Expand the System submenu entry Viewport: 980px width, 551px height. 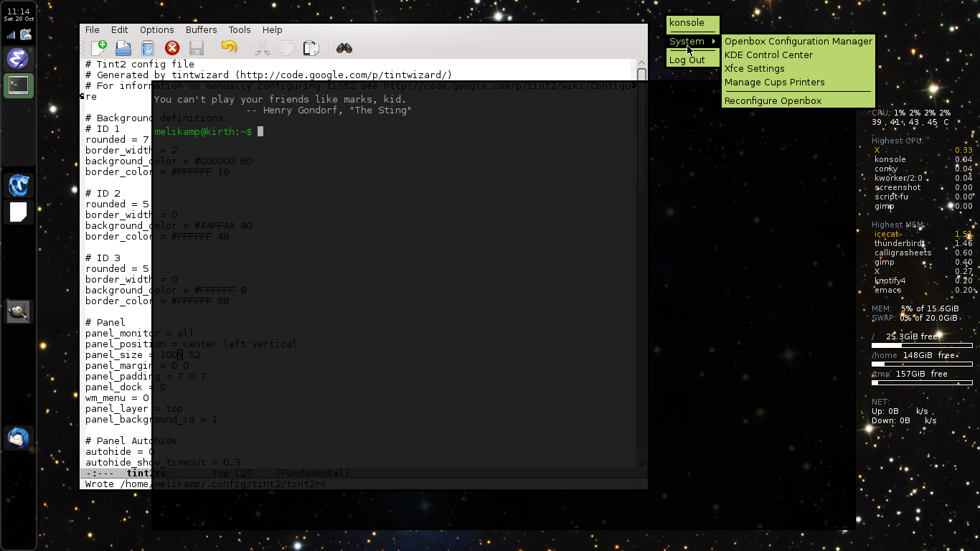point(692,42)
